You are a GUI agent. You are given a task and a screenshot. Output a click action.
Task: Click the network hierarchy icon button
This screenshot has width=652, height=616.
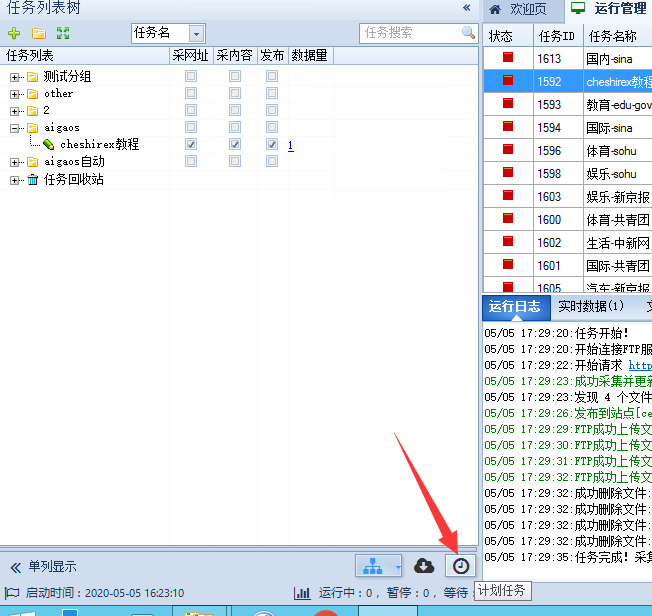[x=373, y=566]
